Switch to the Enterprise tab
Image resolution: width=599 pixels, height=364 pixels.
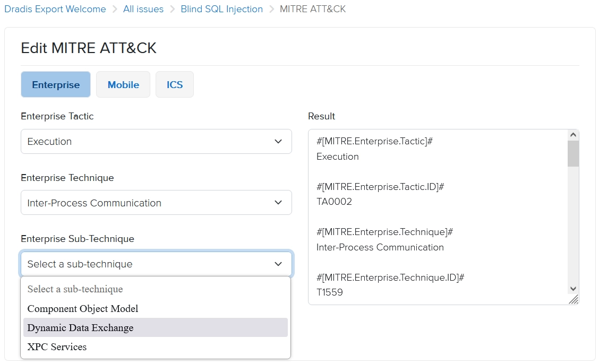[x=56, y=84]
